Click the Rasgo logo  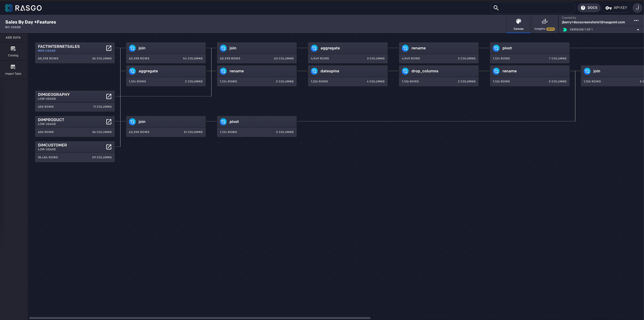tap(24, 8)
